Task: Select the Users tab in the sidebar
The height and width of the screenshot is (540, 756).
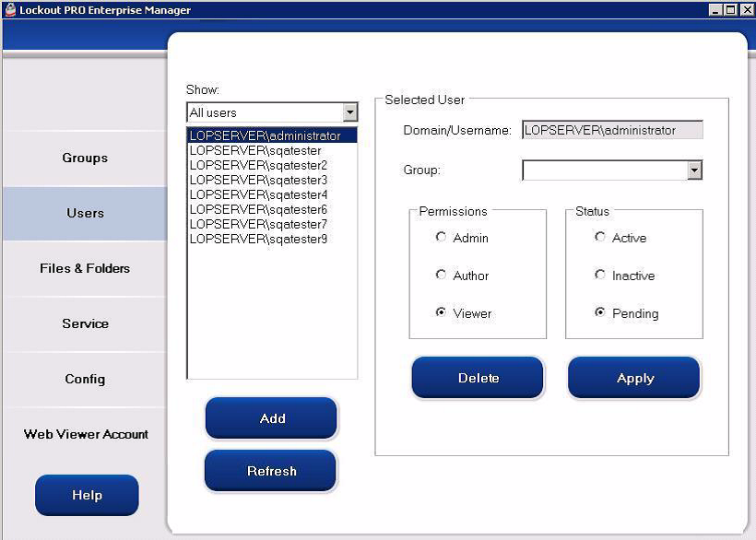Action: 84,213
